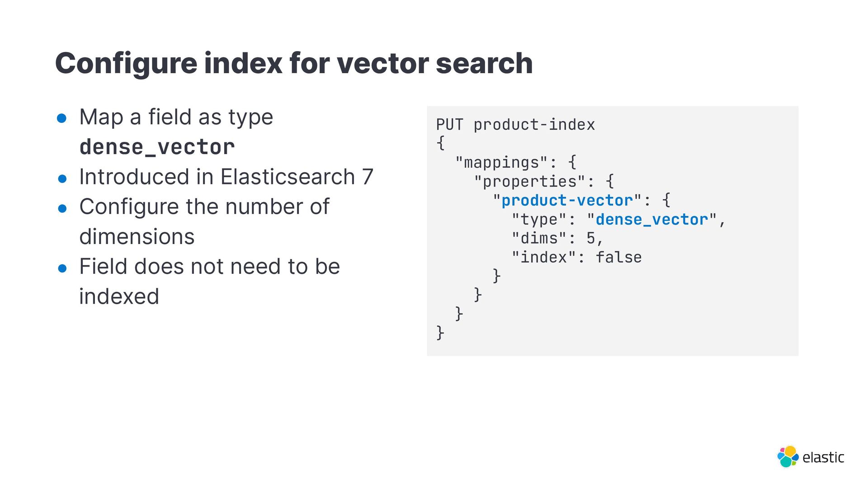
Task: Click the bullet dot before Configure the number
Action: 62,208
